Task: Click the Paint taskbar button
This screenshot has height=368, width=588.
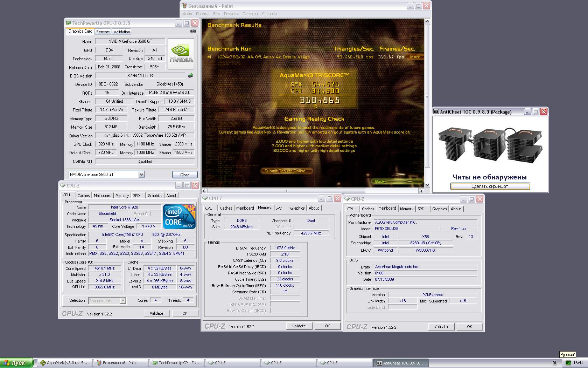Action: point(120,363)
